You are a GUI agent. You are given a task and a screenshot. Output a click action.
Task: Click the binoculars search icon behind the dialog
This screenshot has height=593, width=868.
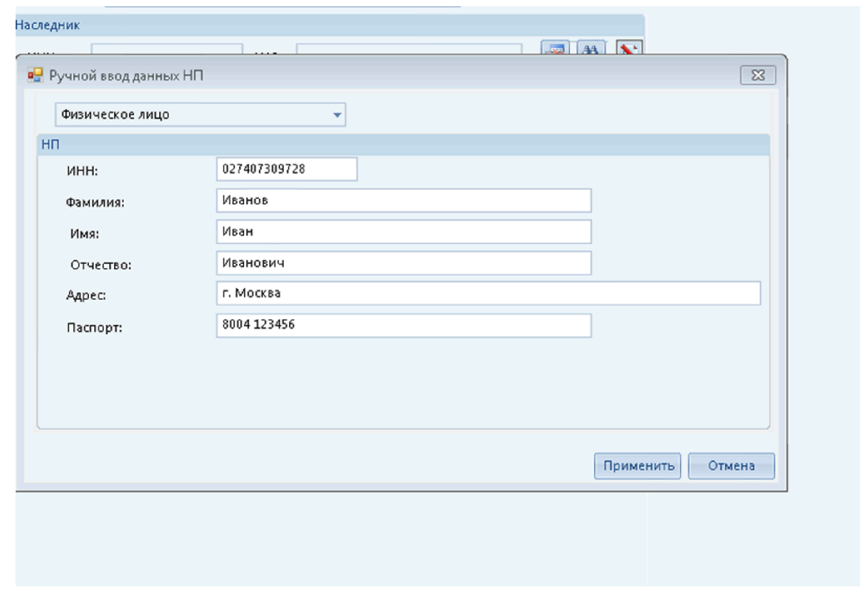[591, 48]
